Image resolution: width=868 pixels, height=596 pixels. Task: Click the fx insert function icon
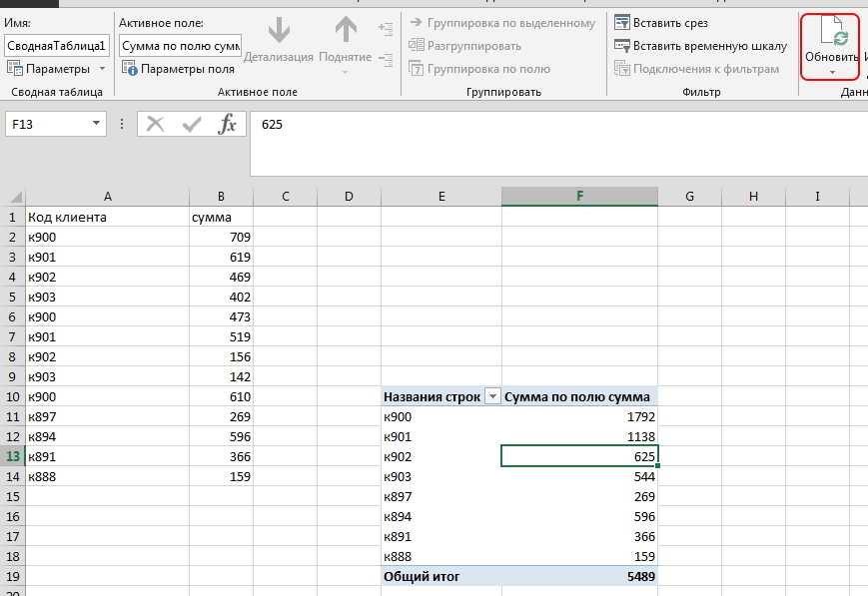[x=227, y=124]
